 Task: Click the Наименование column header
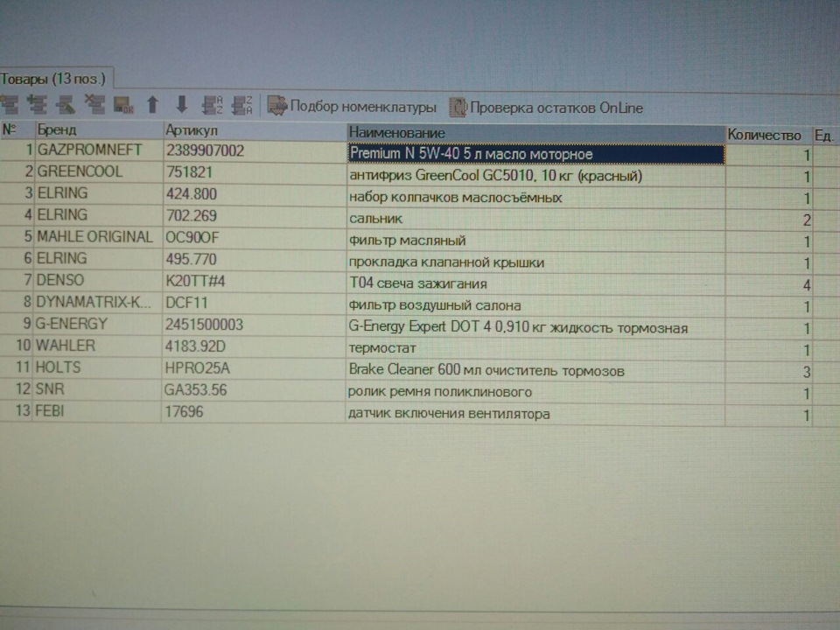(x=535, y=133)
